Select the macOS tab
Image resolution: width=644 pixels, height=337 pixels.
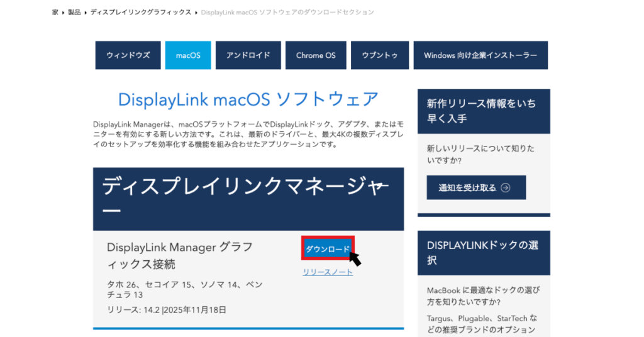click(x=188, y=55)
